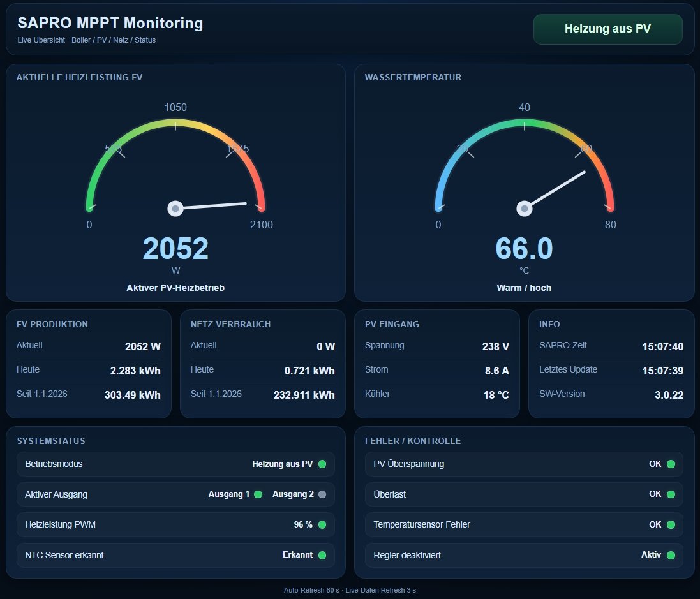
Task: Click the Warm / hoch status text
Action: point(524,288)
